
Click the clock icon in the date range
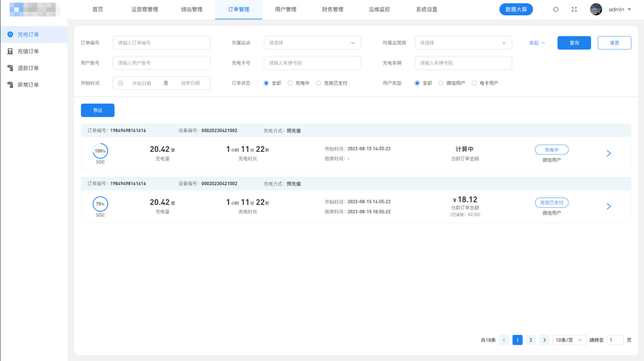click(120, 83)
